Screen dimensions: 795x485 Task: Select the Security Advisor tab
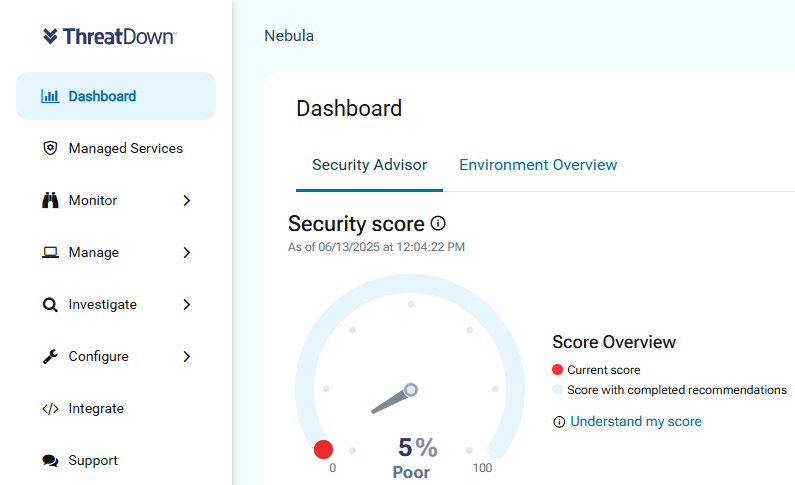[x=369, y=165]
